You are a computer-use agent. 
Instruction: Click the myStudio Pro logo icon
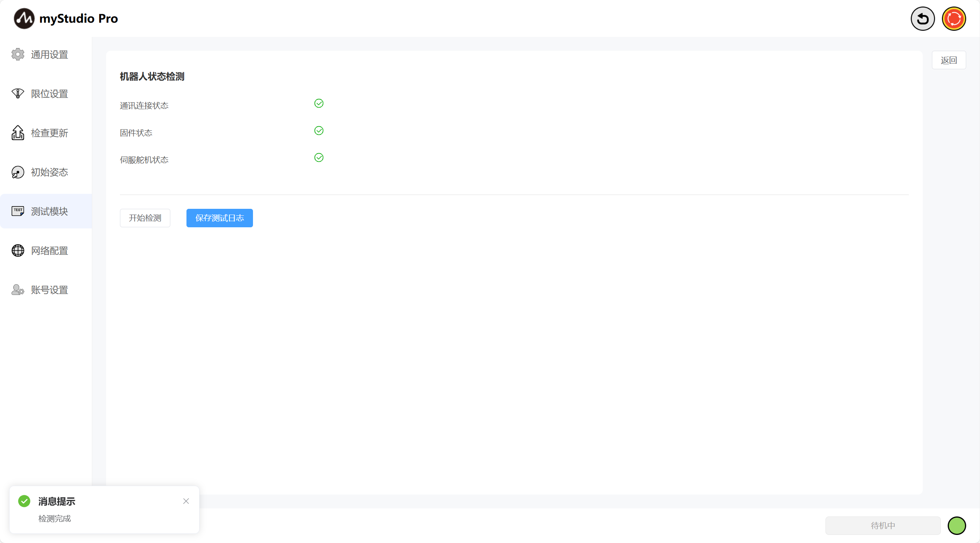click(x=24, y=18)
